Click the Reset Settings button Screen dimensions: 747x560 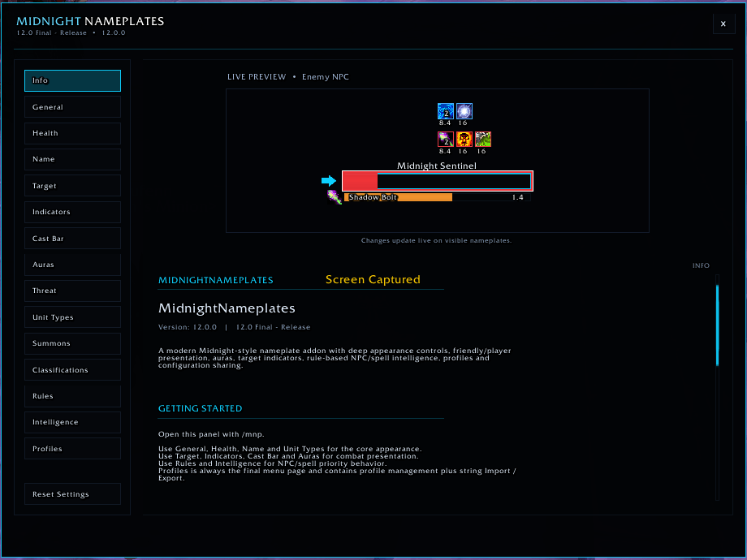click(72, 494)
